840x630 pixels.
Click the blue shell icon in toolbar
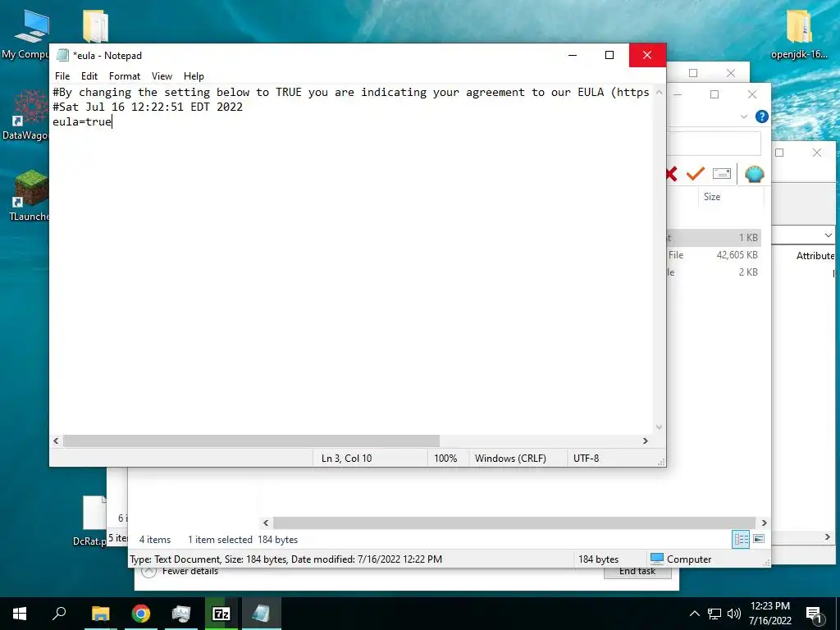pyautogui.click(x=755, y=174)
